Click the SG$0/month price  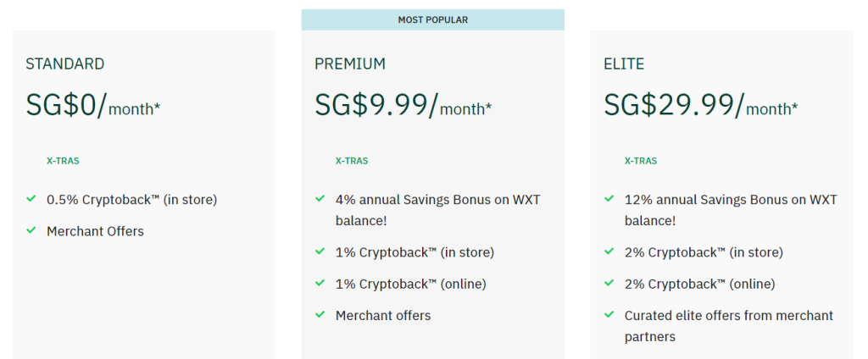click(93, 105)
